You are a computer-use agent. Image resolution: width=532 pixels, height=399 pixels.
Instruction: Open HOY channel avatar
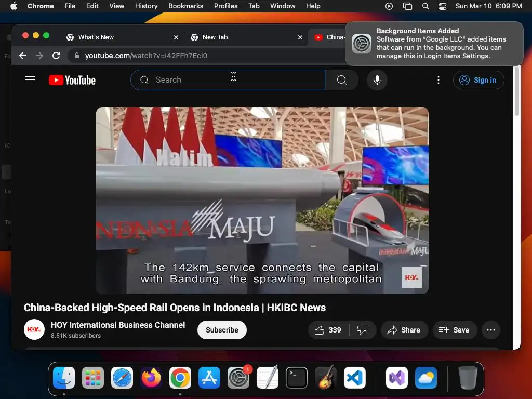tap(34, 329)
